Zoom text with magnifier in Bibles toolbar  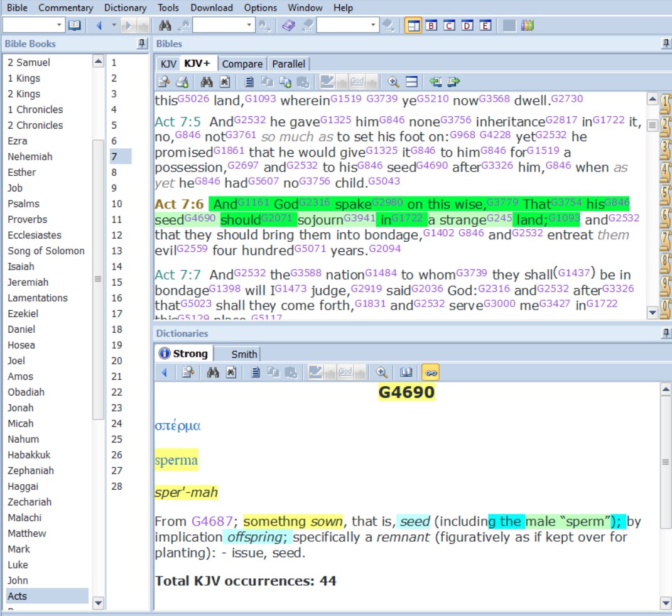(393, 82)
